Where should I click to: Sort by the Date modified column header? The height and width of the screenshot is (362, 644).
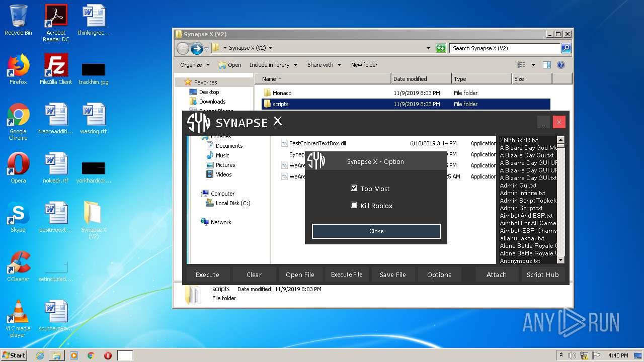[x=421, y=79]
